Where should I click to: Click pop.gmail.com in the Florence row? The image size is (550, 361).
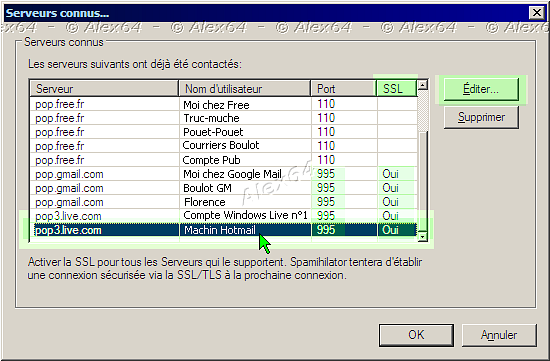pos(69,202)
